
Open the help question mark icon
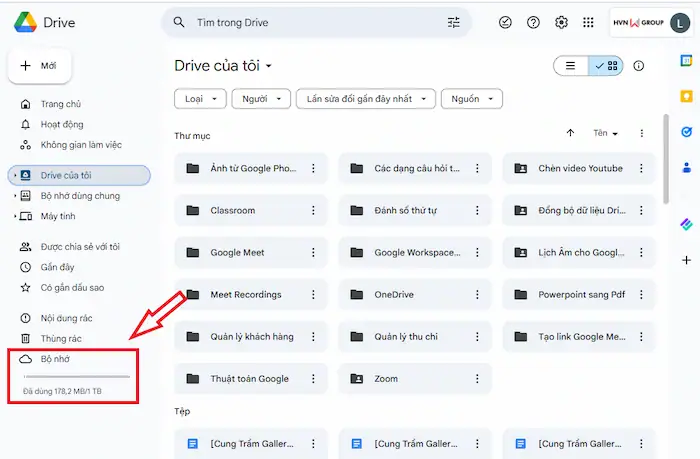pyautogui.click(x=533, y=22)
